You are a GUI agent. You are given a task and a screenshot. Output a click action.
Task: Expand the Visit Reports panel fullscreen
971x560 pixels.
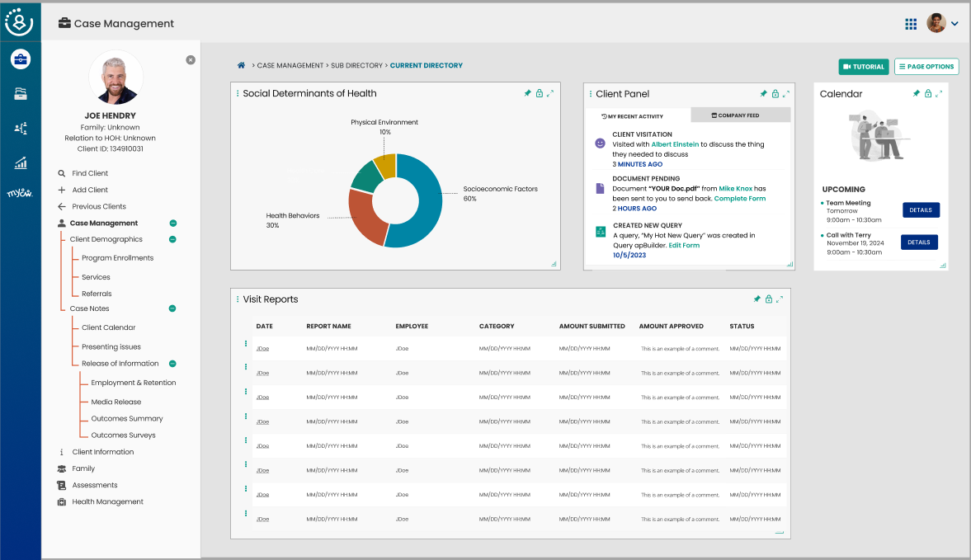pyautogui.click(x=780, y=299)
